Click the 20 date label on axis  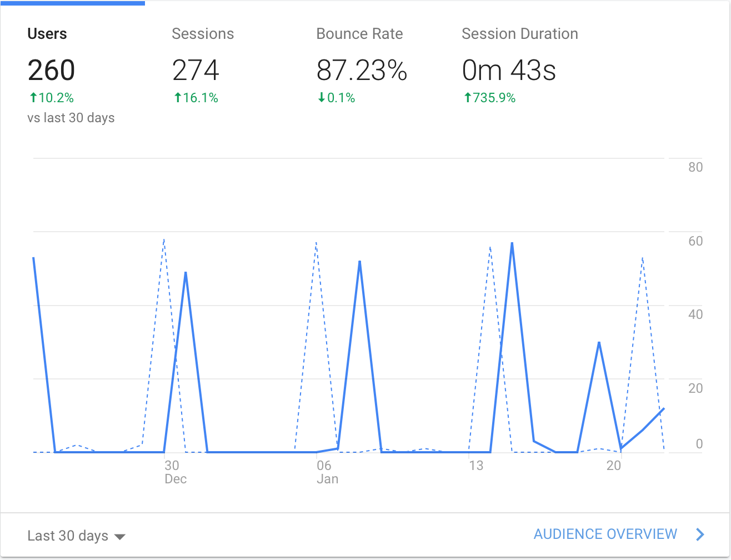point(614,466)
